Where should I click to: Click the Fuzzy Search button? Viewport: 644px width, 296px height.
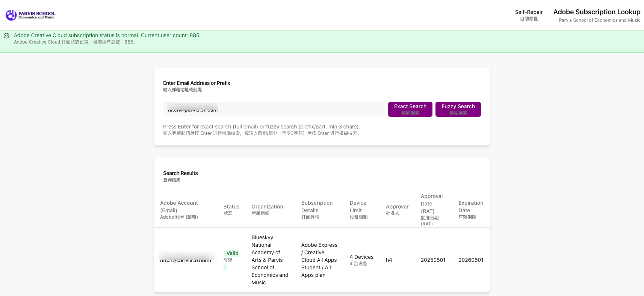coord(458,109)
